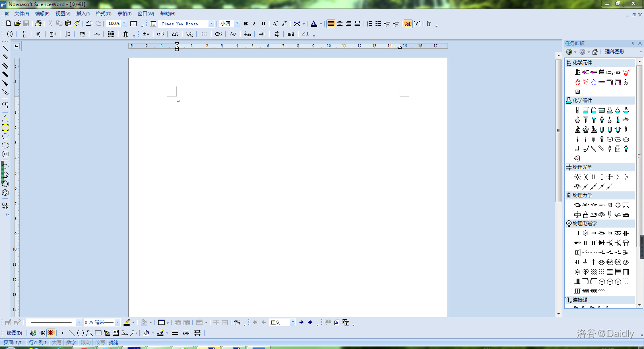This screenshot has height=349, width=644.
Task: Toggle Underline formatting
Action: click(x=263, y=24)
